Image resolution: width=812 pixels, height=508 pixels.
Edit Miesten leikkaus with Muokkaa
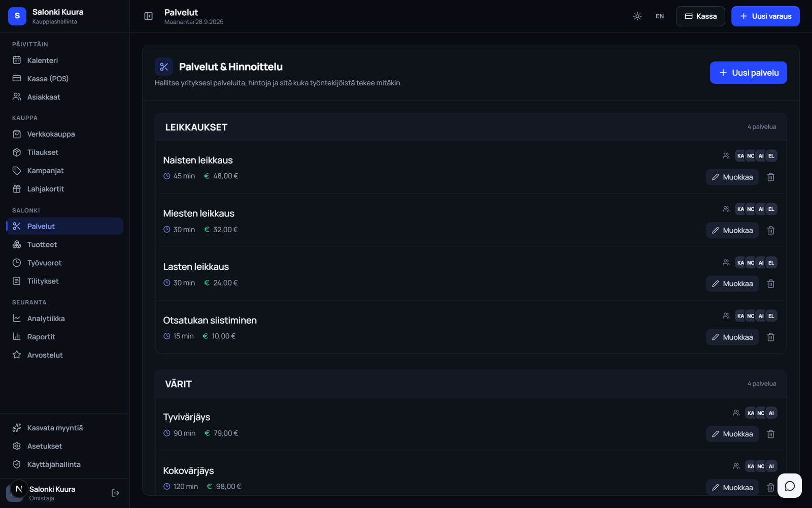[732, 231]
